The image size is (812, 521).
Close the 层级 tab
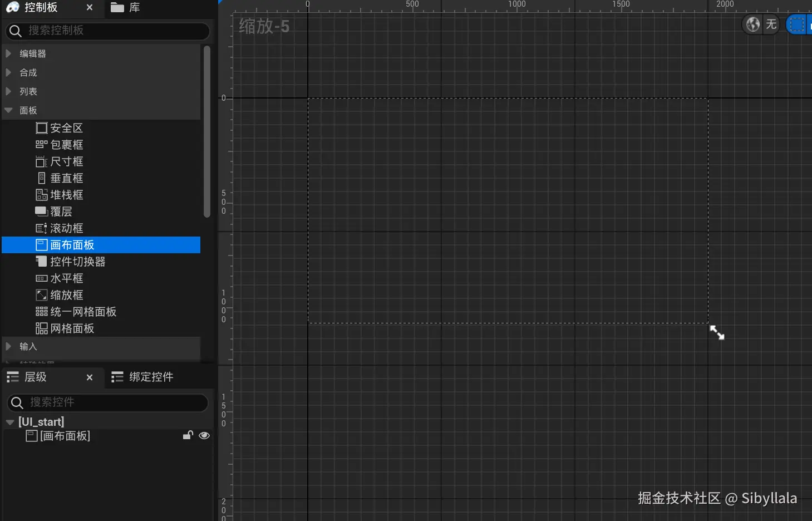click(x=90, y=377)
